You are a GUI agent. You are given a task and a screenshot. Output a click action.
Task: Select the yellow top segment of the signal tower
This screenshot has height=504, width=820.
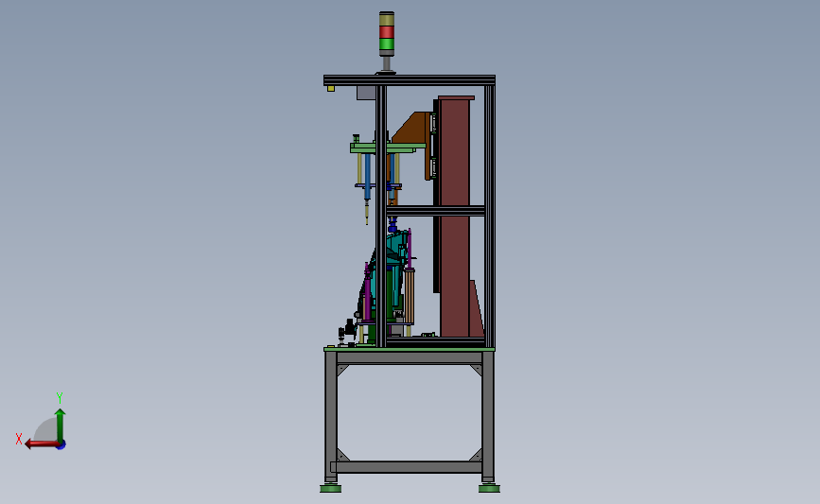[387, 20]
